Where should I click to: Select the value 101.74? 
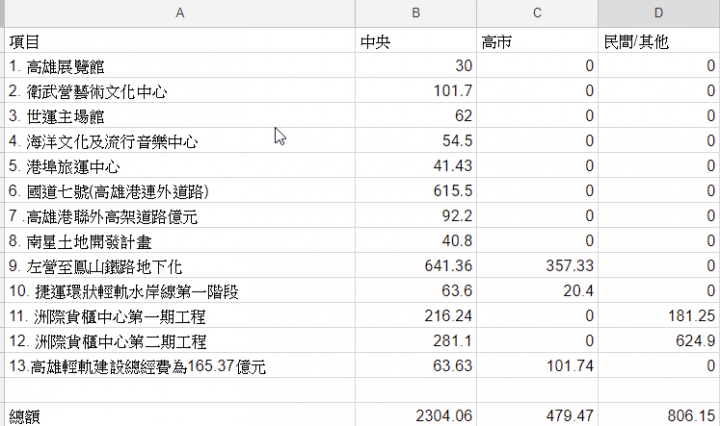coord(537,366)
